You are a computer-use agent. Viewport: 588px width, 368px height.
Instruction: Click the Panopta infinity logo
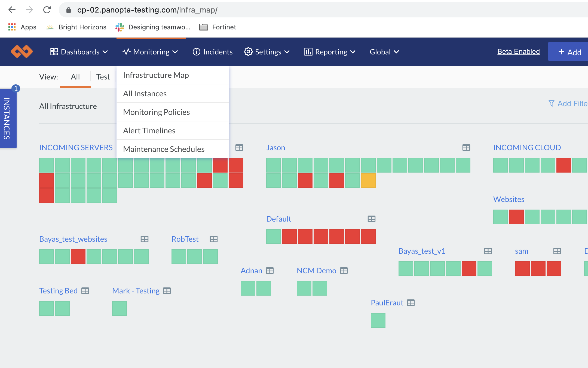pyautogui.click(x=22, y=51)
